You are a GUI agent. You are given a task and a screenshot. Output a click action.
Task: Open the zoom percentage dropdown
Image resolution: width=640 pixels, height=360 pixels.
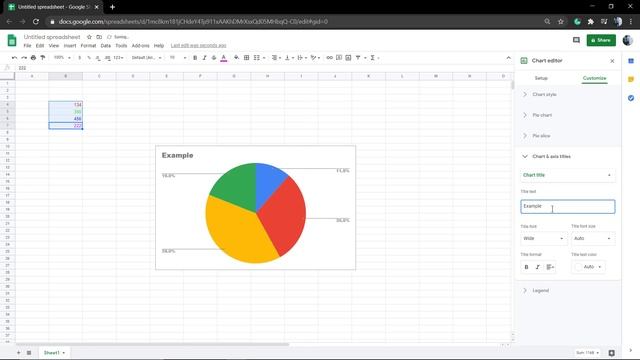pyautogui.click(x=62, y=58)
